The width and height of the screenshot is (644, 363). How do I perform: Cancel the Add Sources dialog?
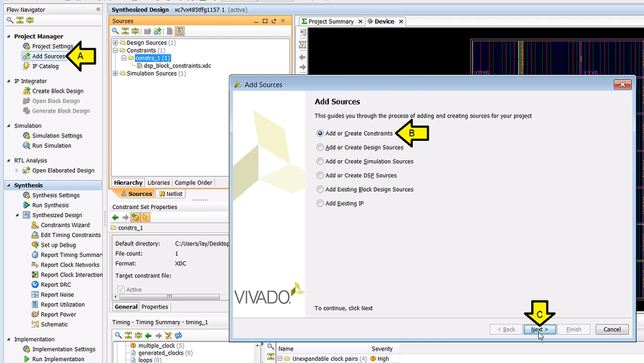click(612, 329)
